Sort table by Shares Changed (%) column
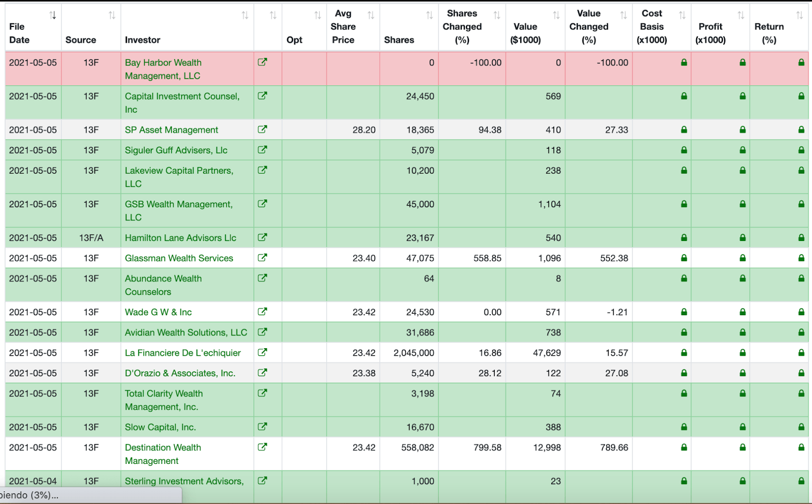Screen dimensions: 812x504 coord(497,15)
